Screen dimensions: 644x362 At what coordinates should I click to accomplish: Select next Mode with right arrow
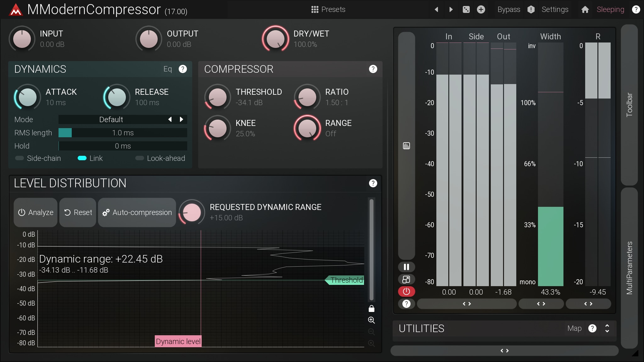tap(182, 119)
